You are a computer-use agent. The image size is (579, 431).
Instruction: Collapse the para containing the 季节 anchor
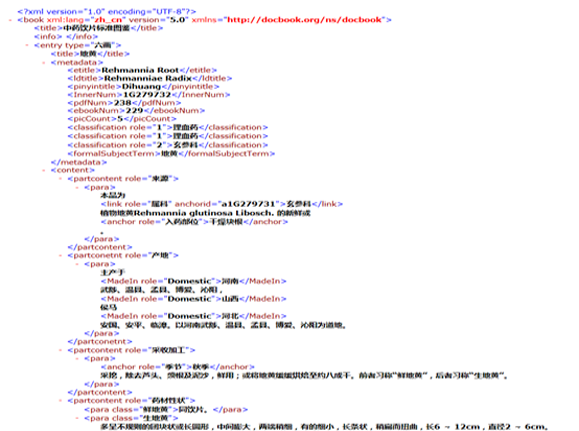pos(77,359)
